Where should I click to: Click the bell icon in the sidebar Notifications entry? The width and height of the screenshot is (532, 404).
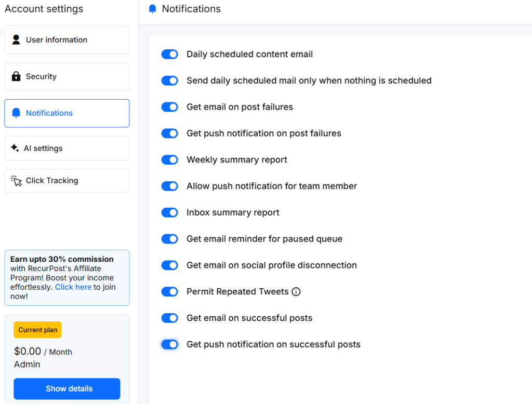(16, 113)
